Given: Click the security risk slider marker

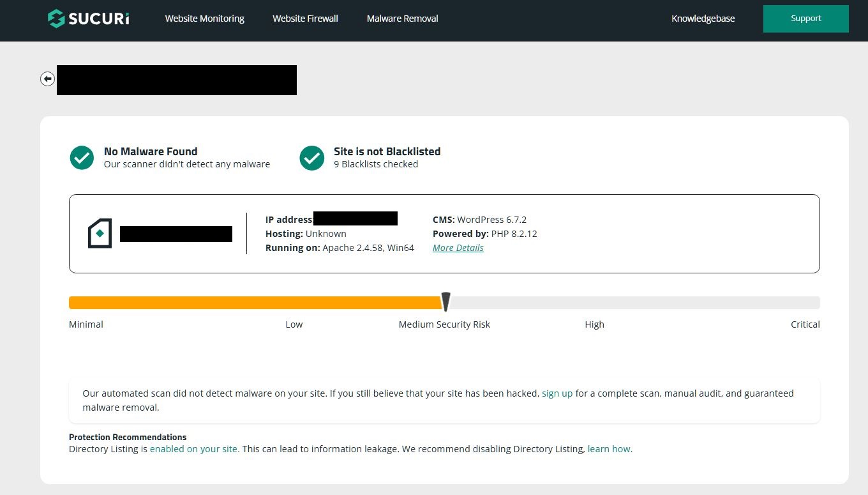Looking at the screenshot, I should [x=446, y=301].
